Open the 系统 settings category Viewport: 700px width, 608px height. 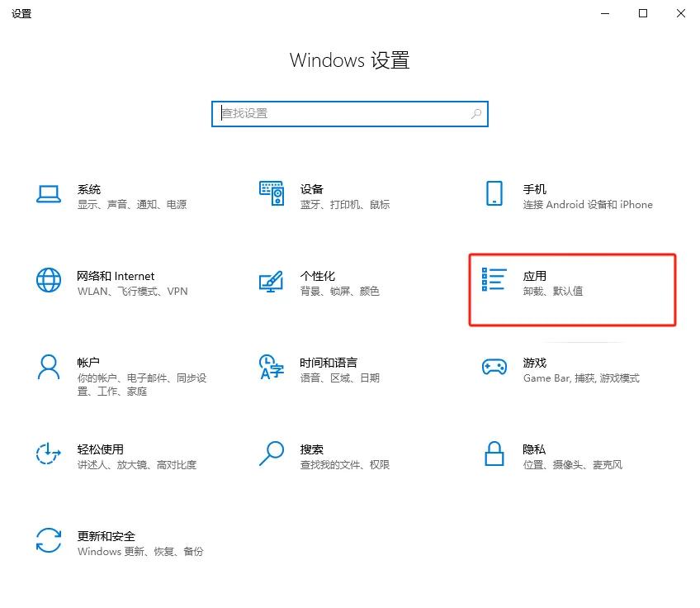pos(111,196)
